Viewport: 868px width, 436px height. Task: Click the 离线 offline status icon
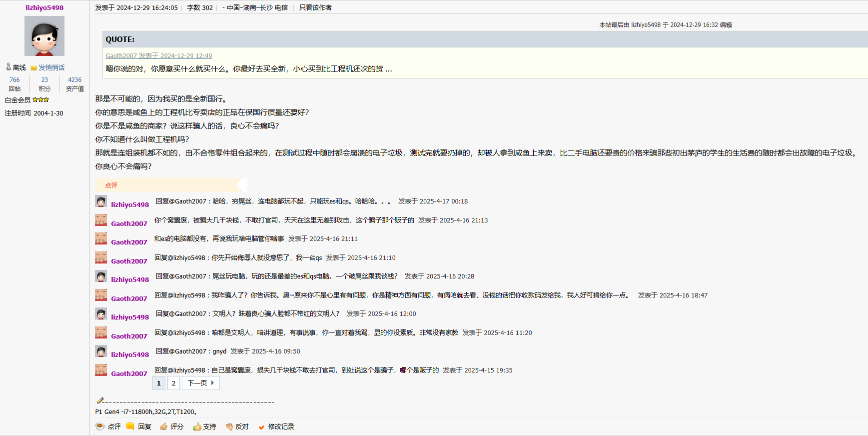8,66
